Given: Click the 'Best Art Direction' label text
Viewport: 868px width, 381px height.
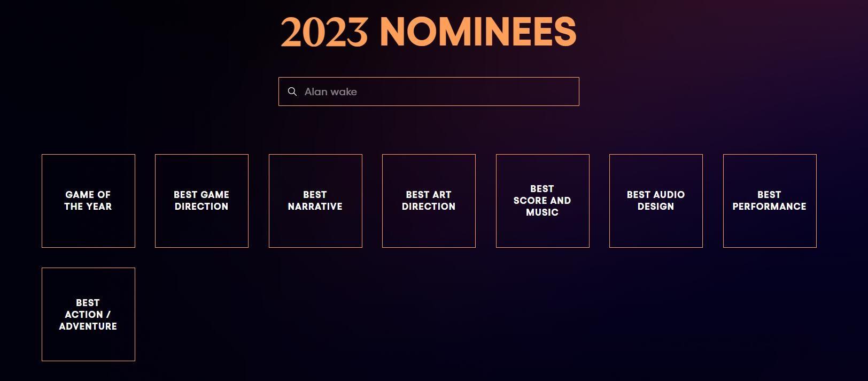Looking at the screenshot, I should [429, 201].
